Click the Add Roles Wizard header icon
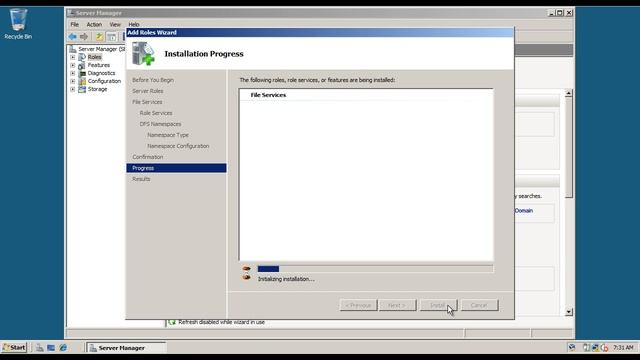640x360 pixels. (x=143, y=53)
